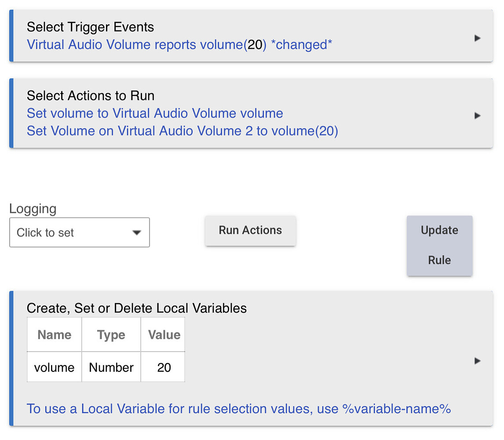Click the Select Trigger Events heading
Image resolution: width=504 pixels, height=440 pixels.
click(x=90, y=27)
